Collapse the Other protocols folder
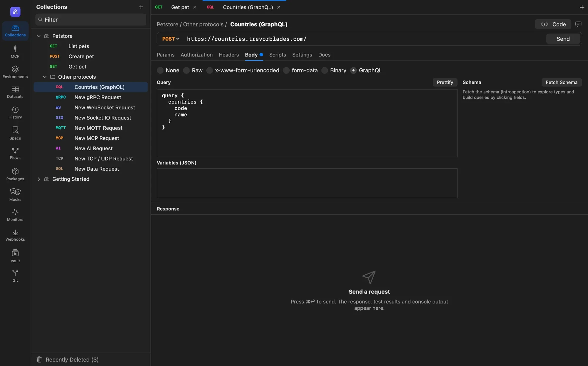 point(45,77)
